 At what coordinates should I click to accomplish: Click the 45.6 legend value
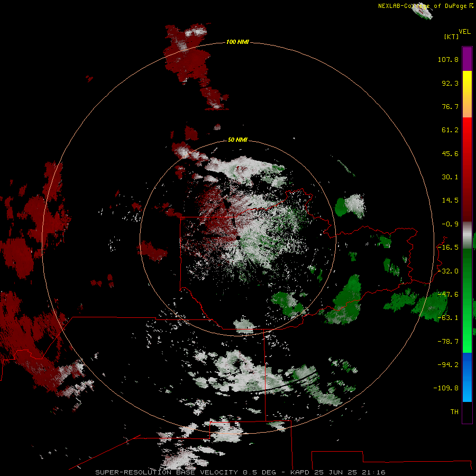click(450, 153)
